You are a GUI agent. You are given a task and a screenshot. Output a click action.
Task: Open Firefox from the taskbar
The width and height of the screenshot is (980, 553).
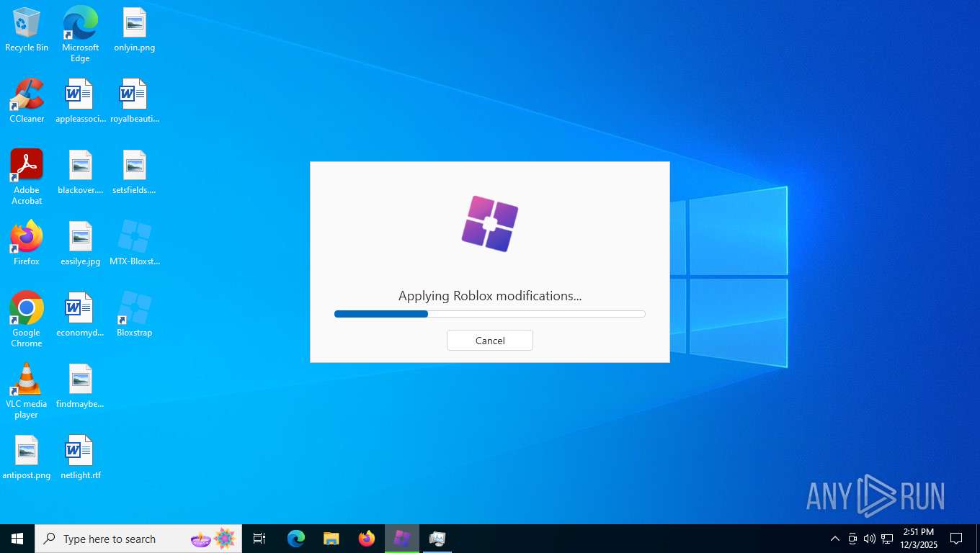pyautogui.click(x=367, y=539)
